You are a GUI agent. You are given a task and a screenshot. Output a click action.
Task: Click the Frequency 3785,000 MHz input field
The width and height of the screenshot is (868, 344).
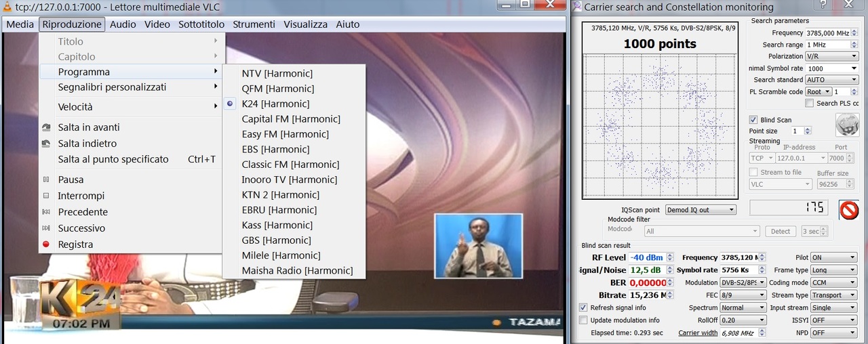pos(832,33)
